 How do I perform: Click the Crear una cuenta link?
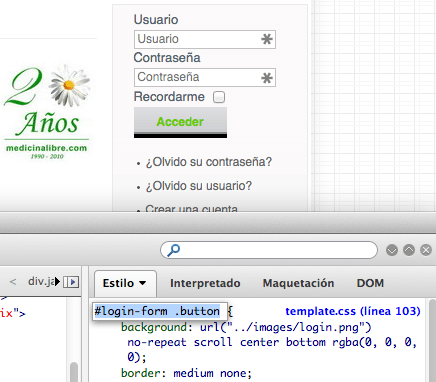(191, 208)
